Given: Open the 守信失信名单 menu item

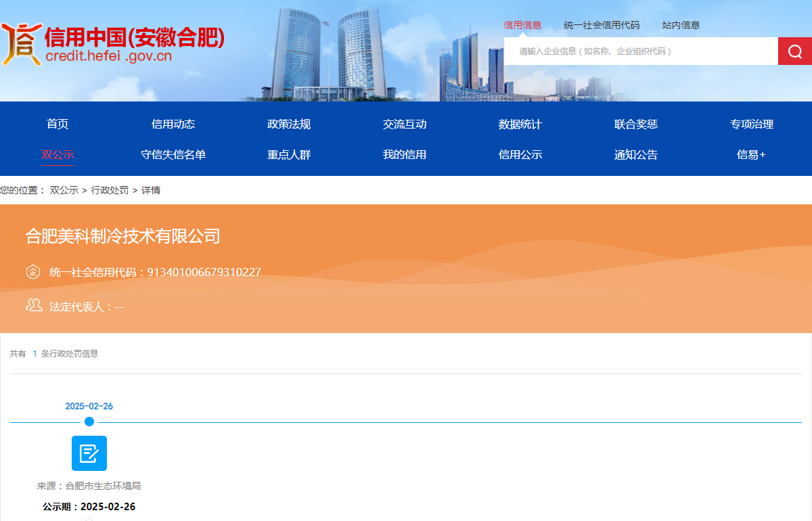Looking at the screenshot, I should click(173, 154).
